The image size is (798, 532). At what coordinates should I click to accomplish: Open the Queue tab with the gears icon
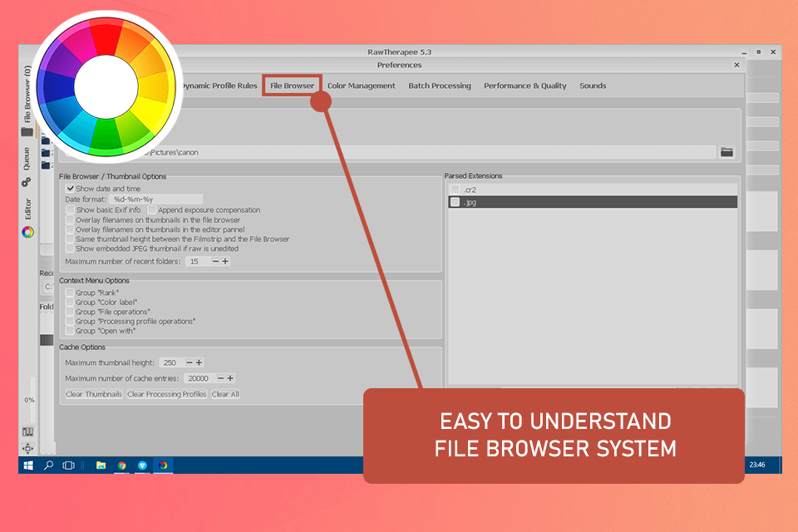[x=27, y=167]
